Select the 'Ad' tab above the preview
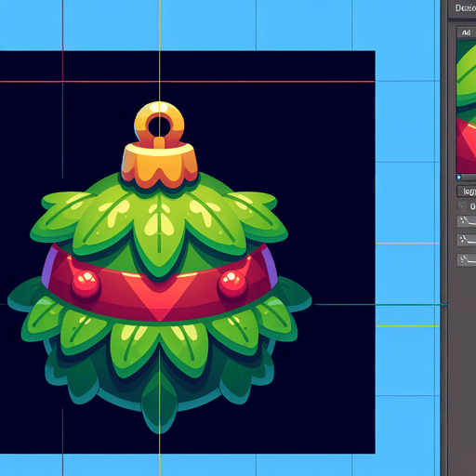 pos(467,33)
